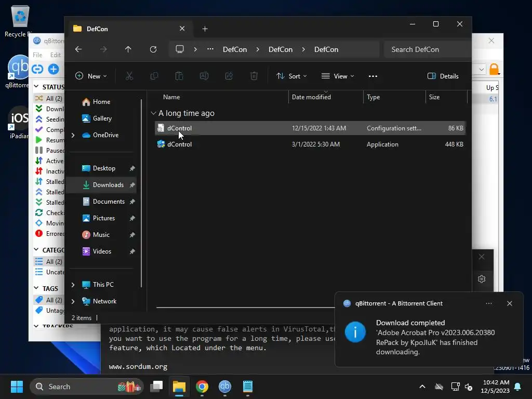Click the Paste toolbar icon
The image size is (532, 399).
pyautogui.click(x=179, y=76)
